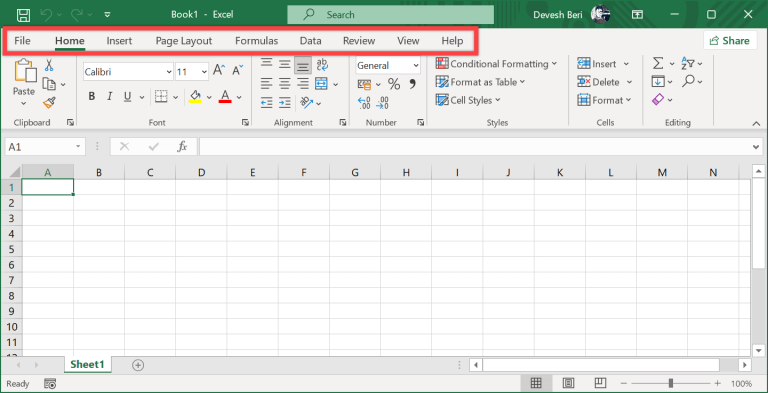This screenshot has height=393, width=768.
Task: Click Increase Decimal icon
Action: click(364, 103)
